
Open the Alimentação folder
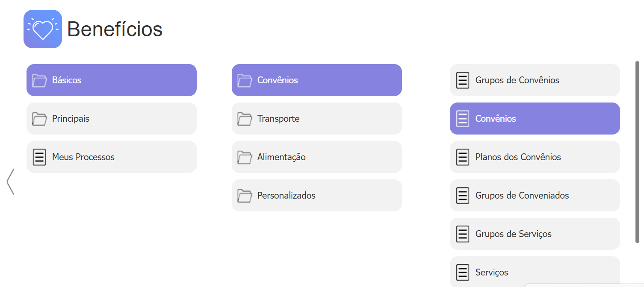[x=317, y=157]
